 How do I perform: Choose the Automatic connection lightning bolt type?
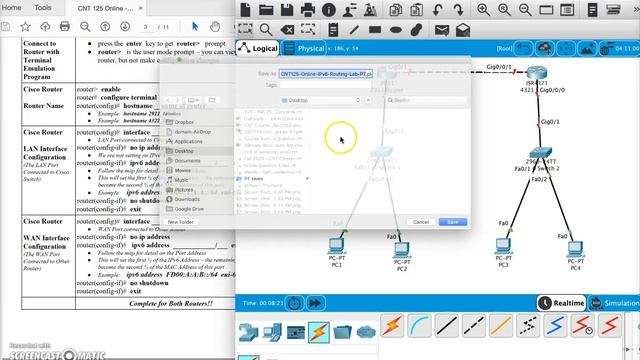(392, 326)
